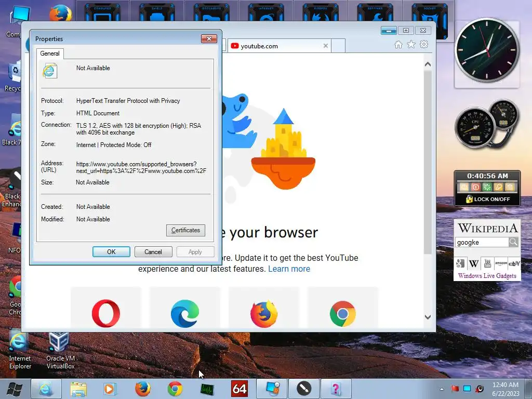Open Internet Explorer from the taskbar
This screenshot has width=532, height=399.
click(x=46, y=389)
